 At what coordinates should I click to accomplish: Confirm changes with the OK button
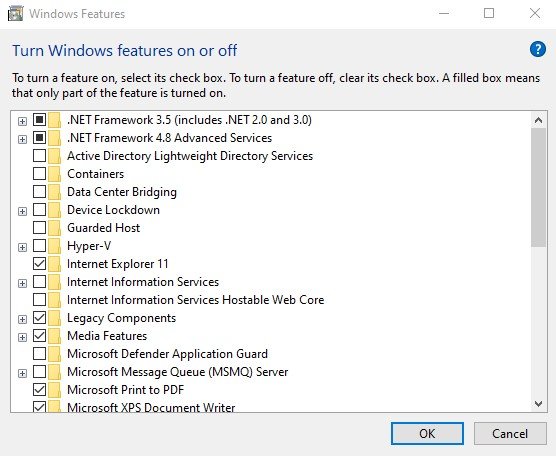click(x=427, y=433)
